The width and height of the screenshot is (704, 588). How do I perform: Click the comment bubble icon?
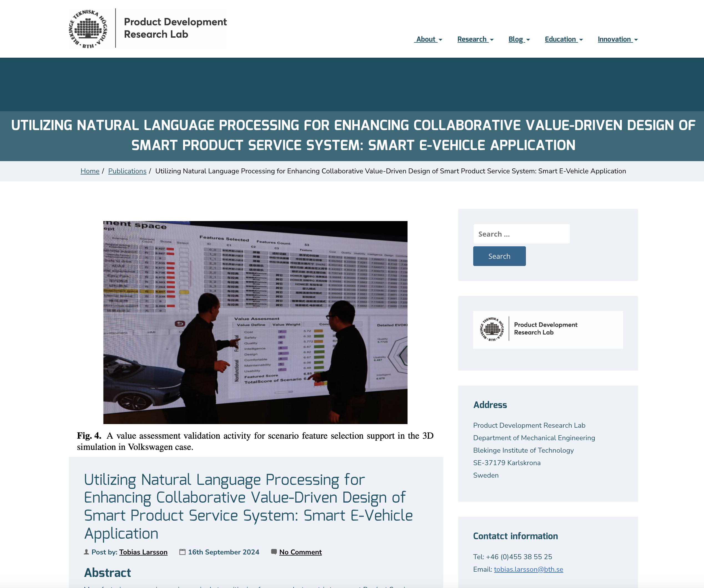pyautogui.click(x=274, y=552)
